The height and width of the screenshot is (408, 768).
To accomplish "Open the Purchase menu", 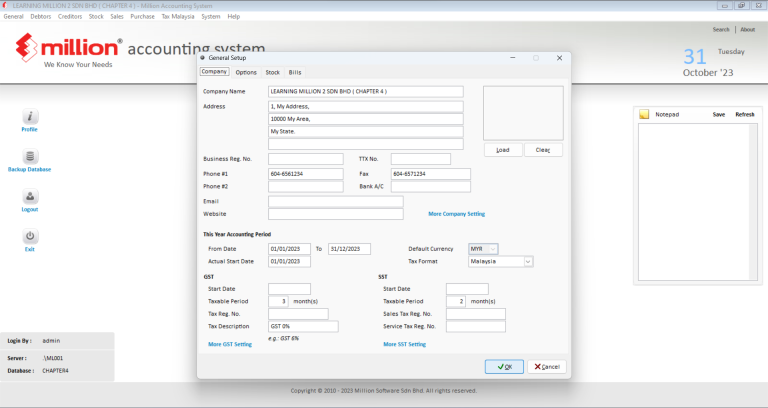I will point(143,16).
